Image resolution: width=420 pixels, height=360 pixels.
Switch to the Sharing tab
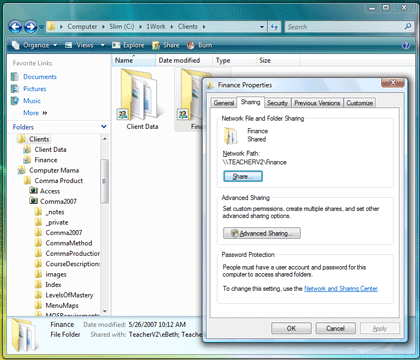[250, 102]
